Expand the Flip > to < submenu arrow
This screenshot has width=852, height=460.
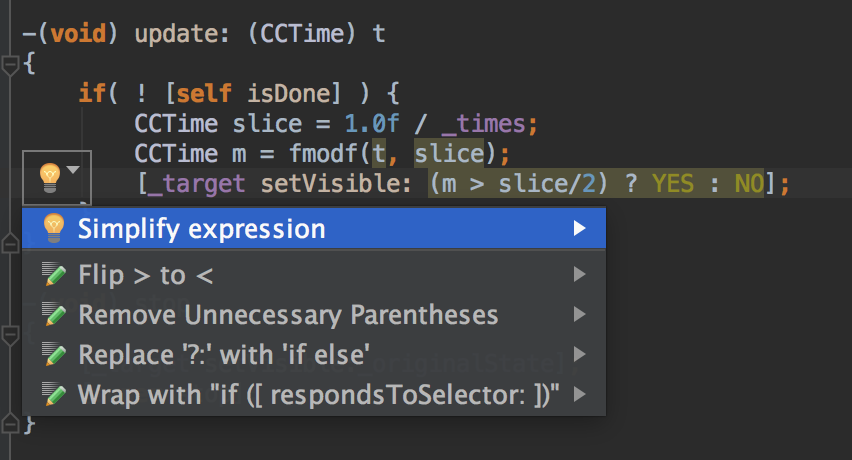[x=579, y=275]
